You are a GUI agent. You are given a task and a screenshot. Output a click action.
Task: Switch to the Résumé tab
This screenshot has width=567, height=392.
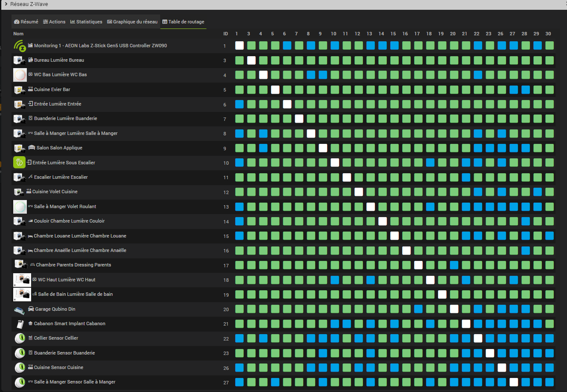pos(26,22)
